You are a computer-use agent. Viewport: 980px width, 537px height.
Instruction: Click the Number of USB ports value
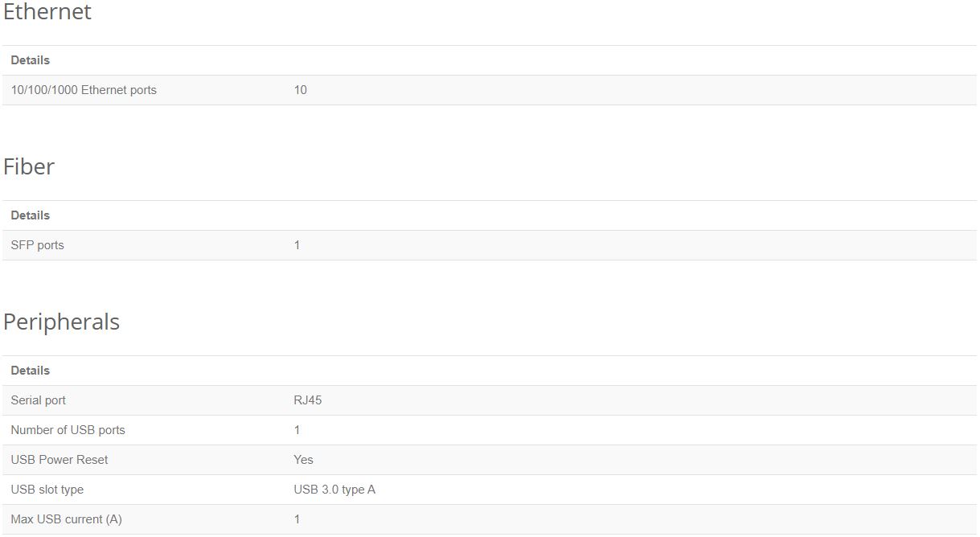297,430
